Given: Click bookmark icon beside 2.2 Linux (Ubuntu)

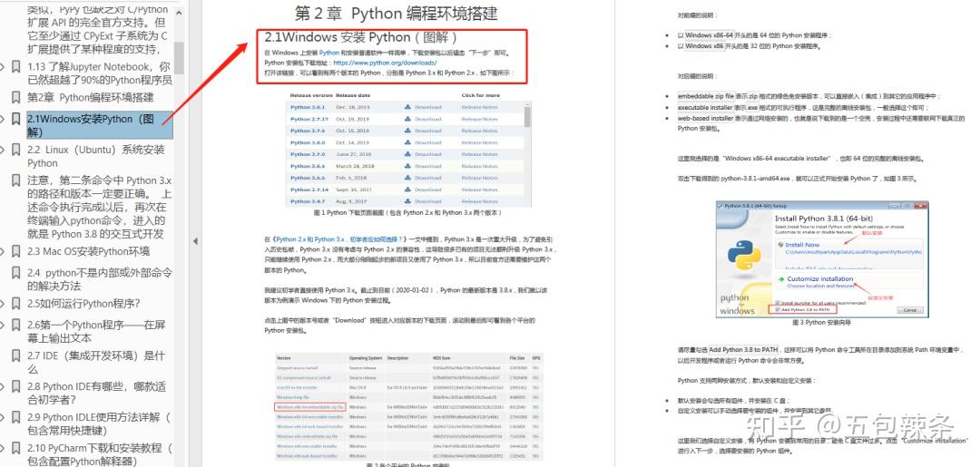Looking at the screenshot, I should point(15,150).
